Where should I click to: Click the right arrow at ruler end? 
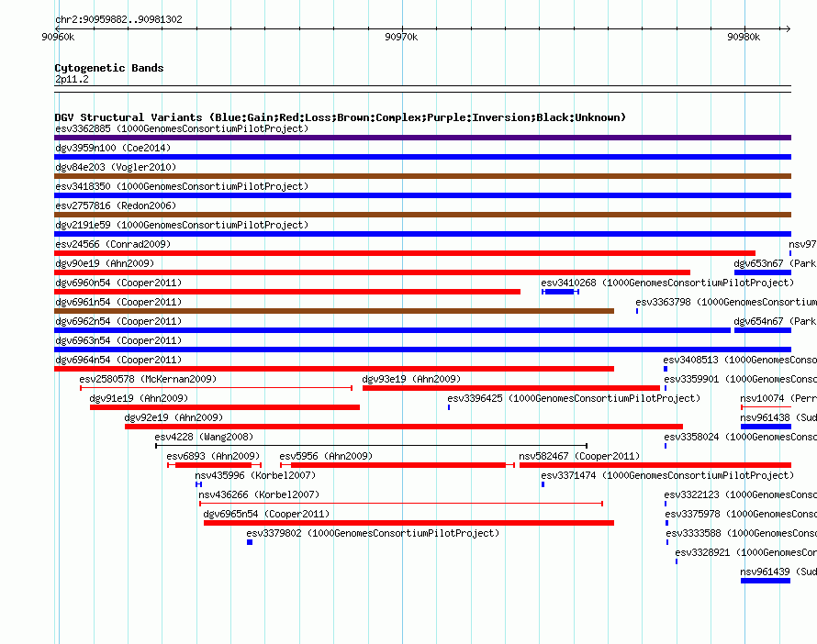[789, 28]
